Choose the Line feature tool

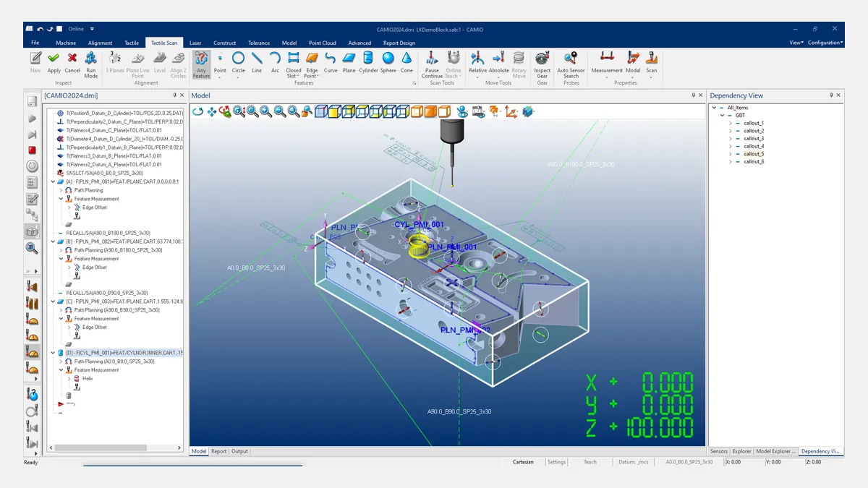(257, 62)
